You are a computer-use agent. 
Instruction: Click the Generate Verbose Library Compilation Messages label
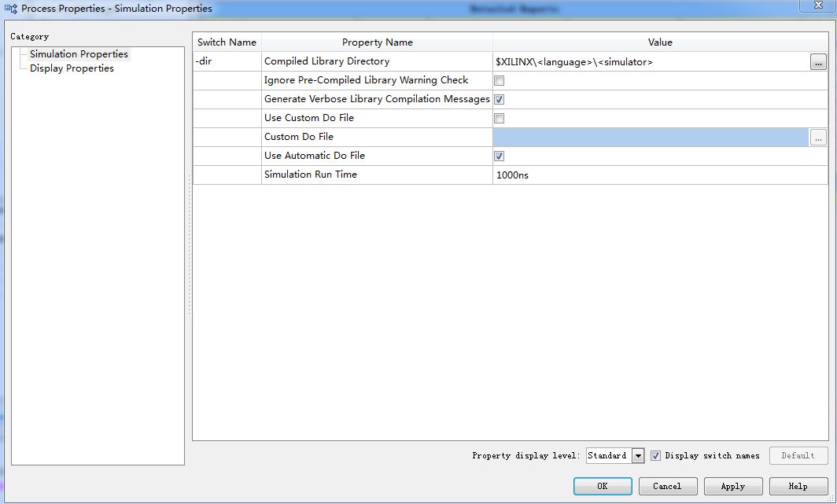377,99
